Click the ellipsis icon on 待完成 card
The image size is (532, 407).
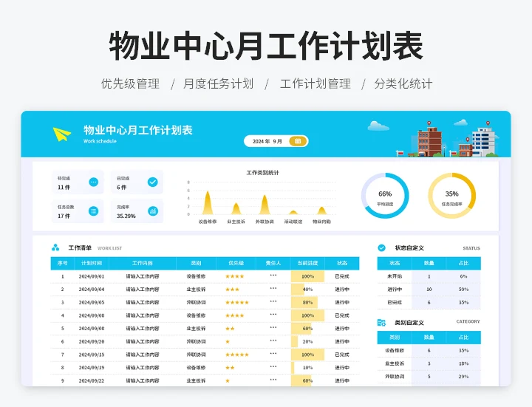click(x=94, y=182)
